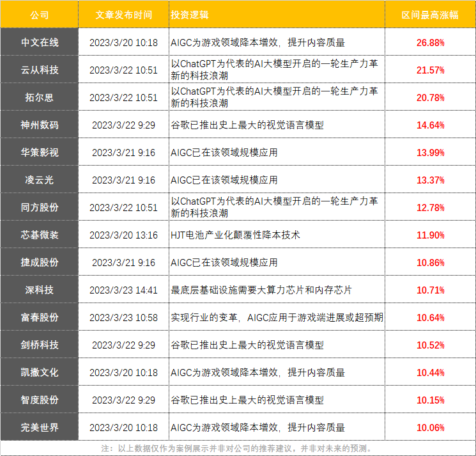Click the 12.78% gain value
The height and width of the screenshot is (456, 476).
pos(430,207)
